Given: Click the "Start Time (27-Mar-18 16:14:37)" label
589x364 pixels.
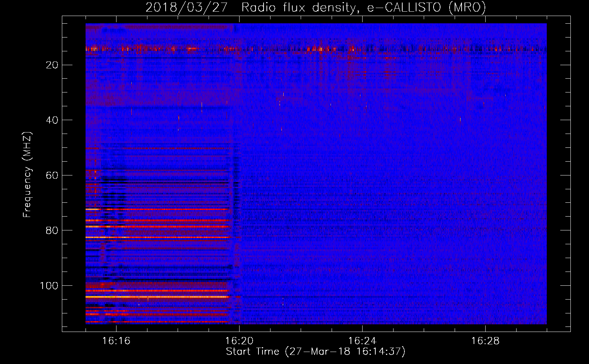Looking at the screenshot, I should click(x=316, y=352).
